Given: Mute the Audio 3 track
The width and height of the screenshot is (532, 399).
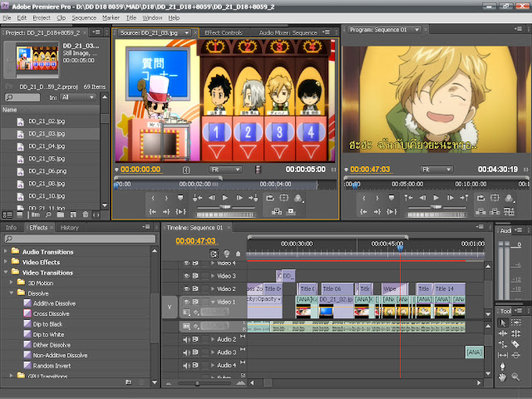Looking at the screenshot, I should click(x=186, y=352).
